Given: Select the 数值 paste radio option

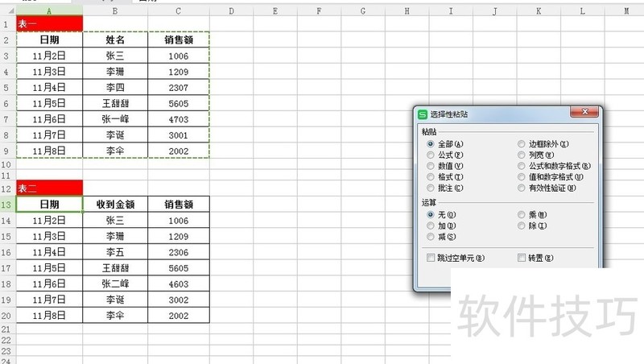Looking at the screenshot, I should coord(431,166).
